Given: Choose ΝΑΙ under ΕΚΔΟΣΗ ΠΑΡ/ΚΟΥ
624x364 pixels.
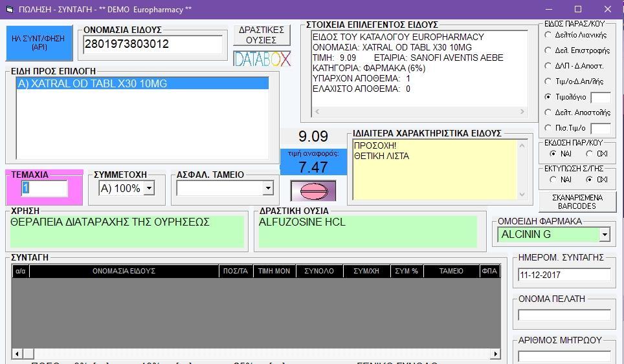Looking at the screenshot, I should tap(553, 153).
